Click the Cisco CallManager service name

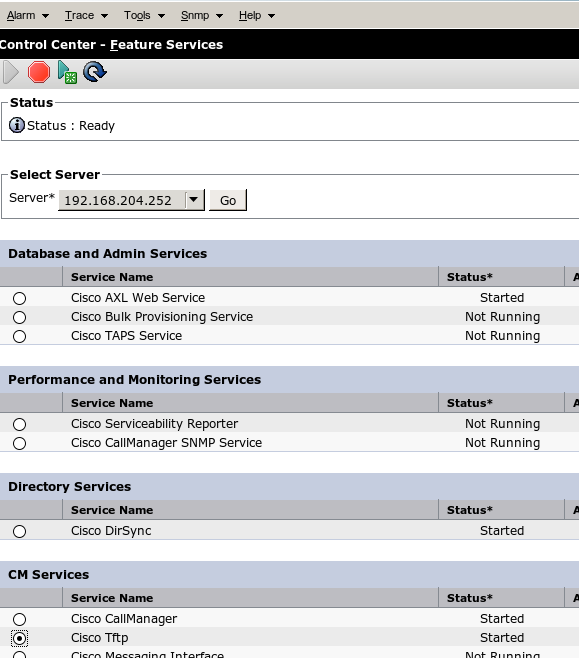(x=124, y=619)
